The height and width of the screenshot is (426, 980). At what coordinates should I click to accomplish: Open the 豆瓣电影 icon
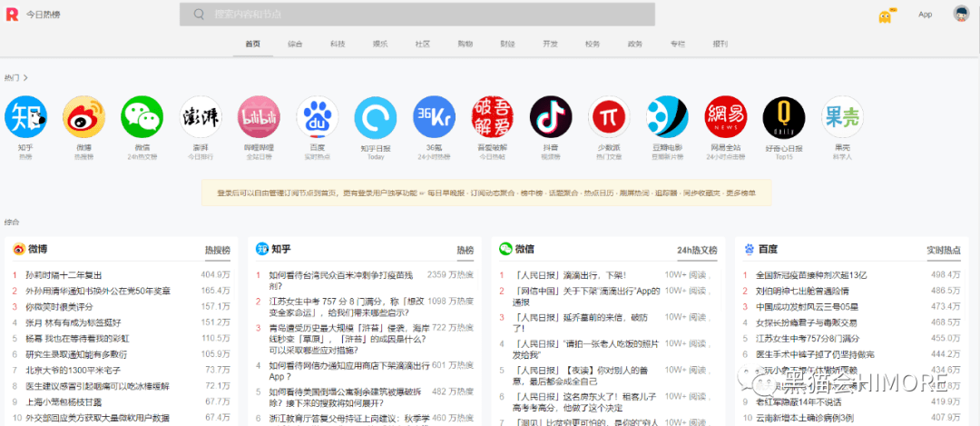tap(668, 117)
